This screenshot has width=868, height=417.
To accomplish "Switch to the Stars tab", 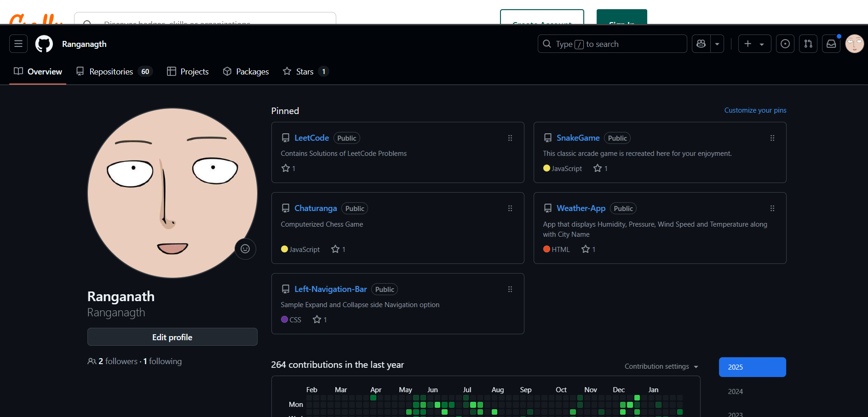I will tap(305, 71).
